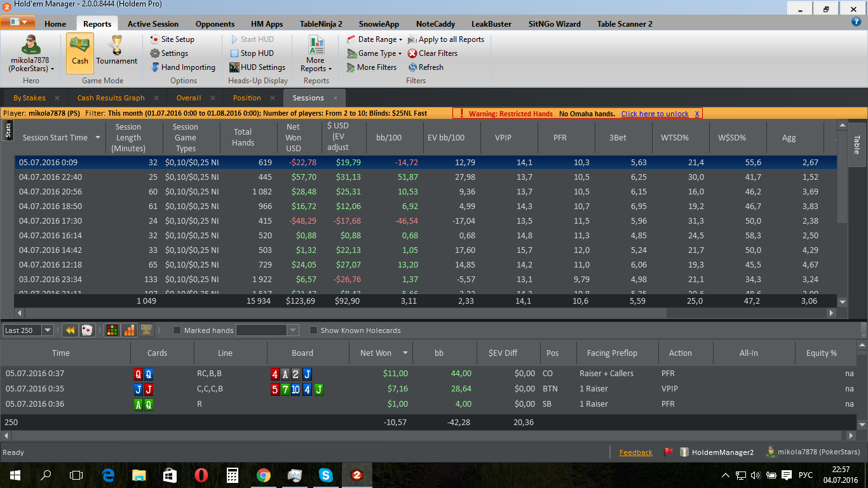868x488 pixels.
Task: Close the Sessions report tab
Action: click(336, 98)
